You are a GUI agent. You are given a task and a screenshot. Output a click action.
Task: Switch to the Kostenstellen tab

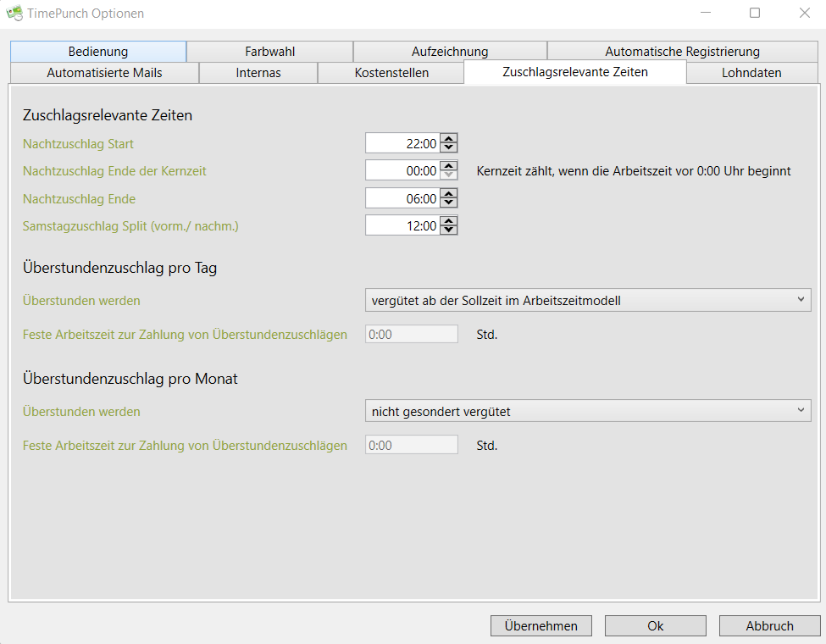391,73
